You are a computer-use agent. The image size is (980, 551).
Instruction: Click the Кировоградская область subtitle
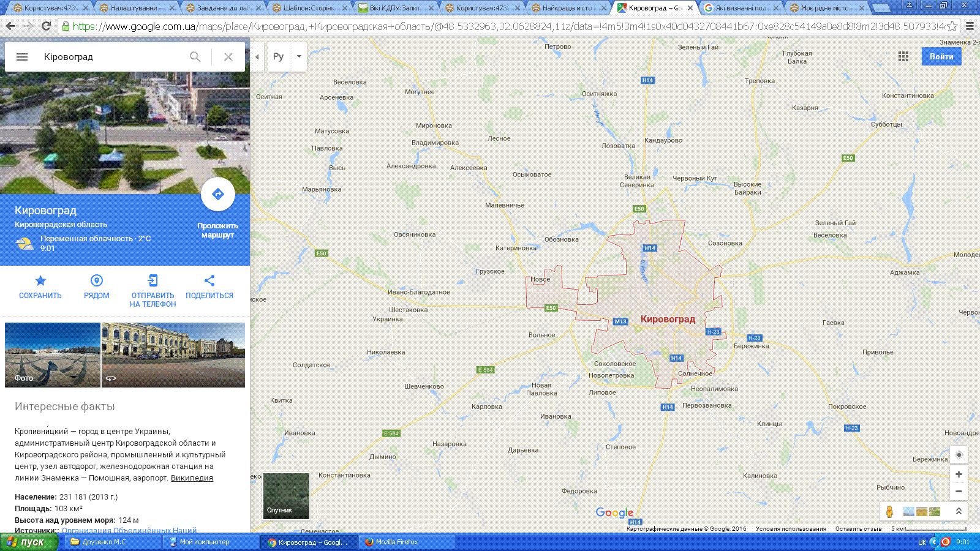tap(61, 225)
